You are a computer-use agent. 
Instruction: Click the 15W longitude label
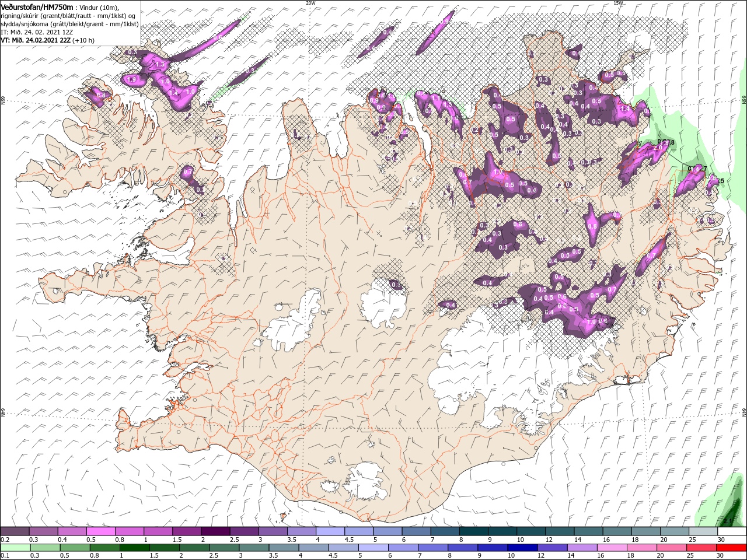pyautogui.click(x=618, y=3)
